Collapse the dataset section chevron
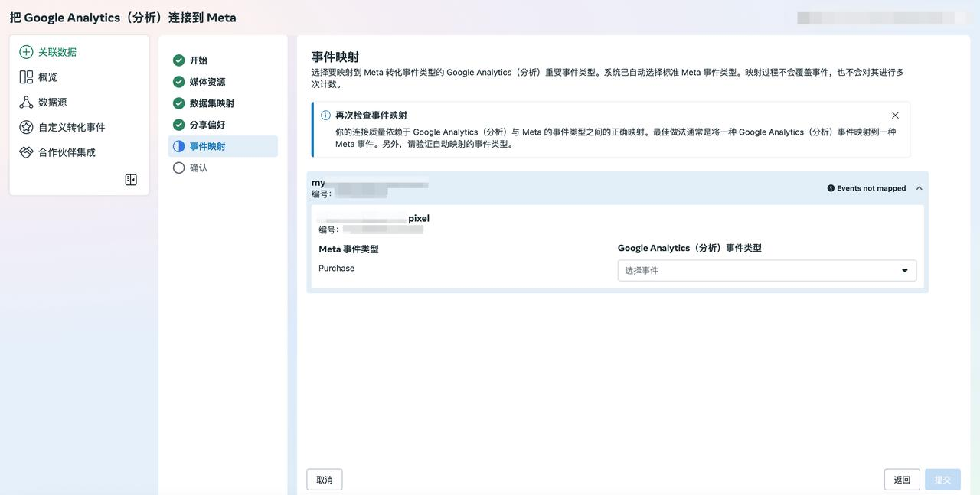This screenshot has height=495, width=980. [919, 188]
